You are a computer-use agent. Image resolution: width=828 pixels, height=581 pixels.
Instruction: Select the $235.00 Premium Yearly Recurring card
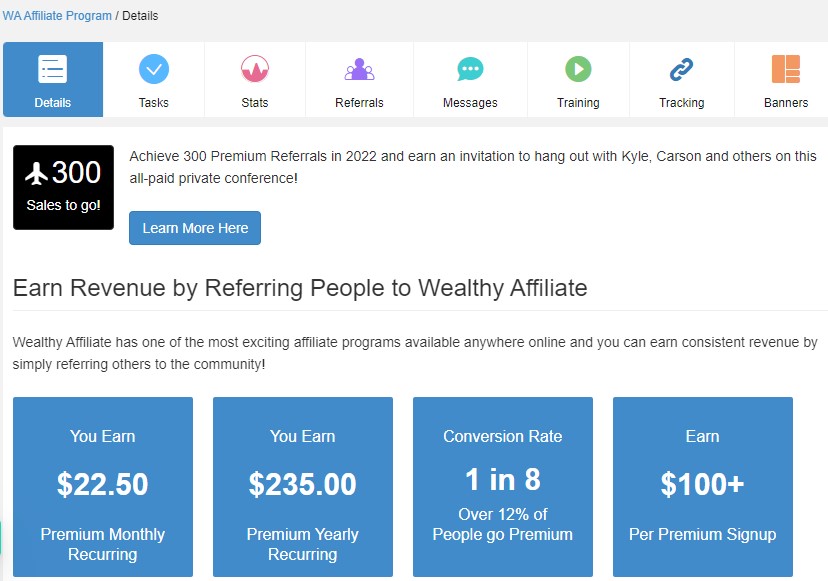pos(303,486)
